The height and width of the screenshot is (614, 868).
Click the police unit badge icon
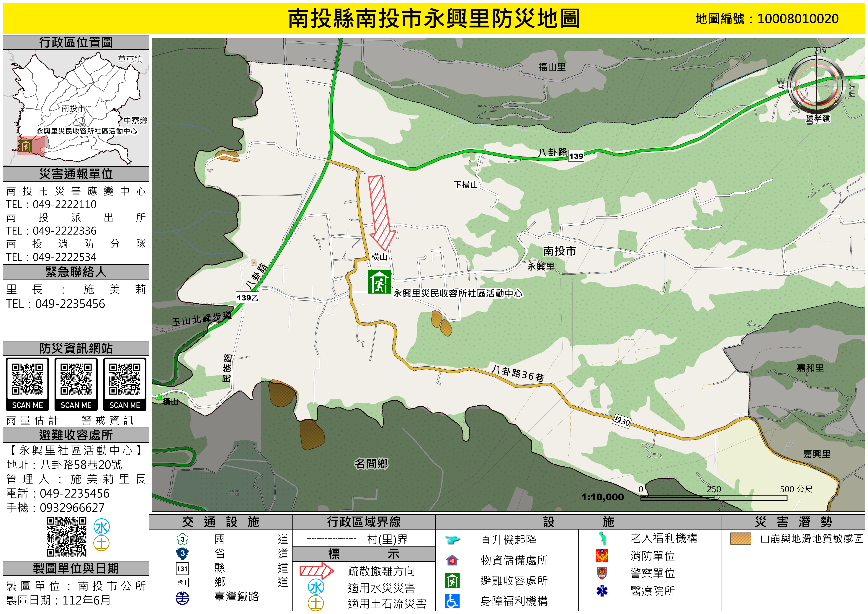[602, 573]
